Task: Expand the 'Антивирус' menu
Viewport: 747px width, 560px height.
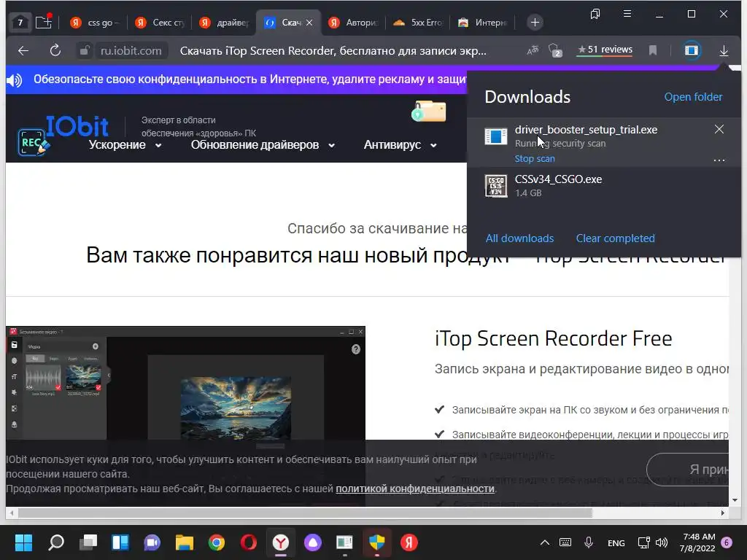Action: pos(400,145)
